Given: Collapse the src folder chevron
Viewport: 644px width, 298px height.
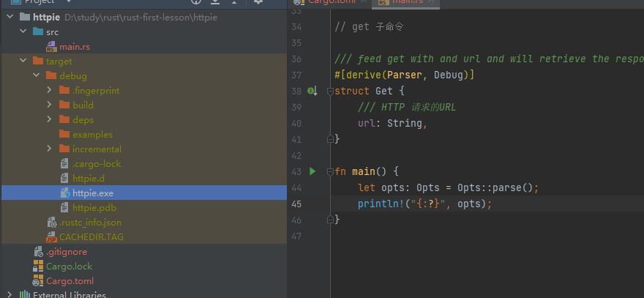Looking at the screenshot, I should pos(23,31).
